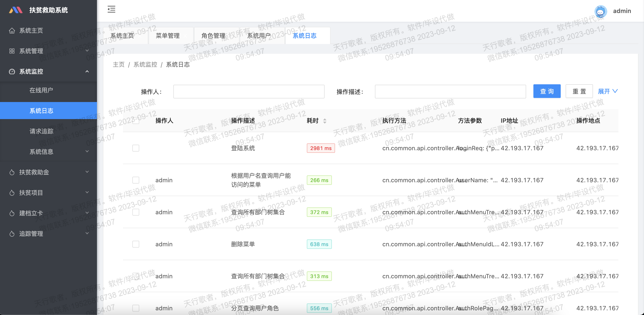The image size is (644, 315).
Task: Click the sidebar collapse icon
Action: click(x=111, y=9)
